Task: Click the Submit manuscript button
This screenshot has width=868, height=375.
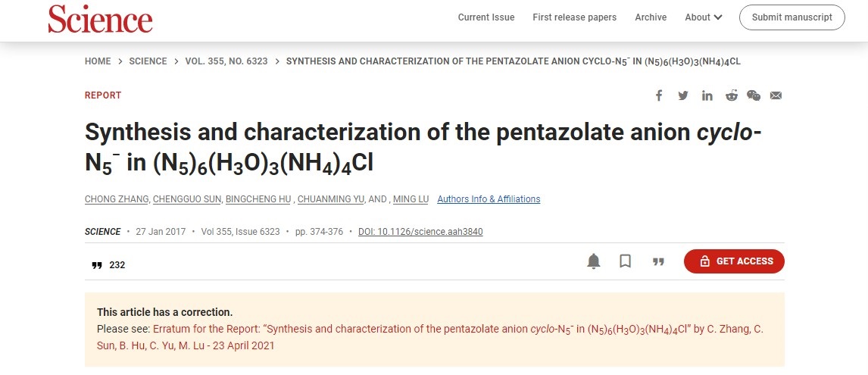Action: [792, 17]
